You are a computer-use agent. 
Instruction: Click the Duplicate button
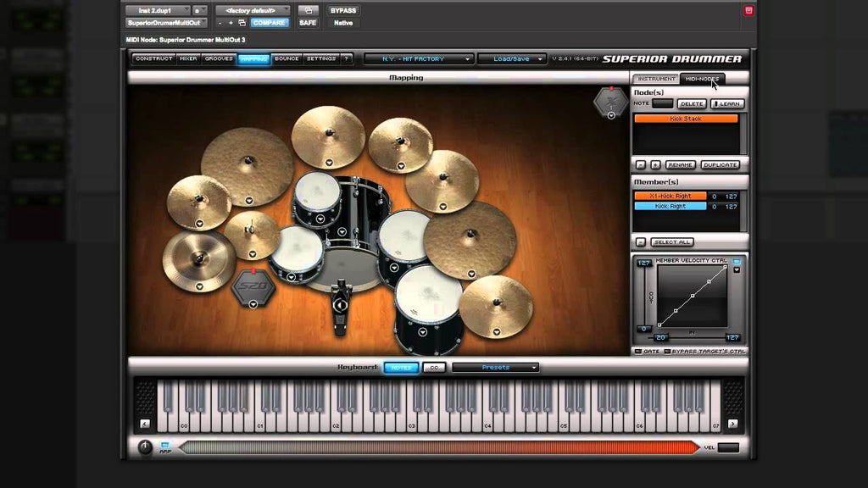coord(721,165)
